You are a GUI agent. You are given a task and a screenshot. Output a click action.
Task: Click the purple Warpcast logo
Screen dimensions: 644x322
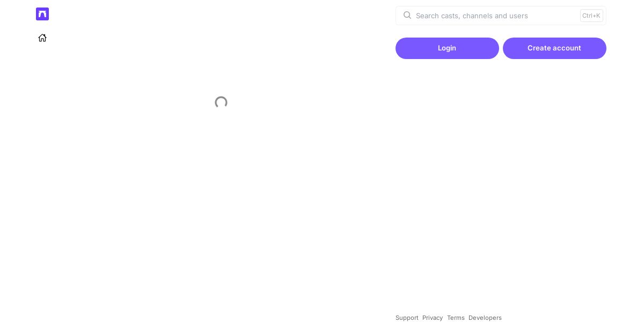click(42, 14)
